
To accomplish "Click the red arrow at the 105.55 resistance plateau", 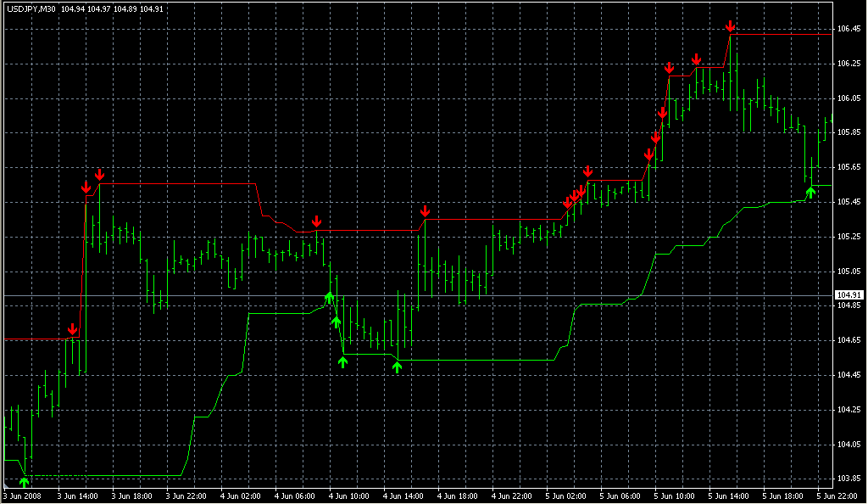I will (x=587, y=171).
